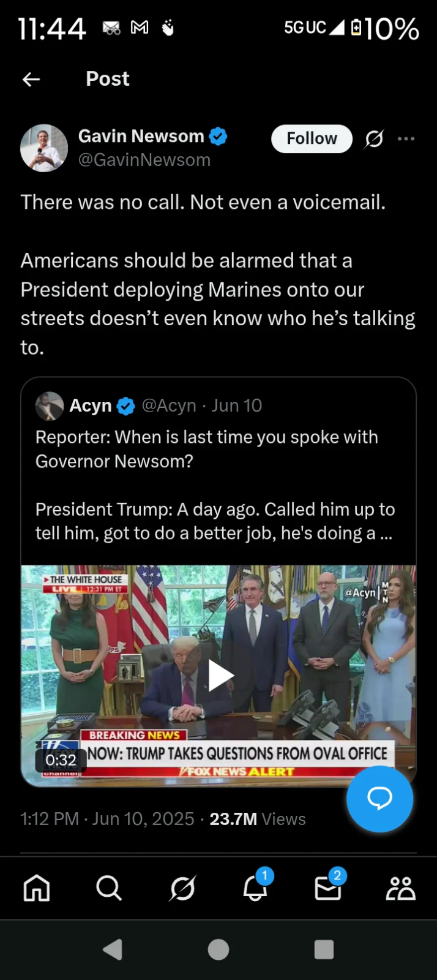Toggle follow on Gavin Newsom
This screenshot has width=437, height=980.
pyautogui.click(x=312, y=139)
